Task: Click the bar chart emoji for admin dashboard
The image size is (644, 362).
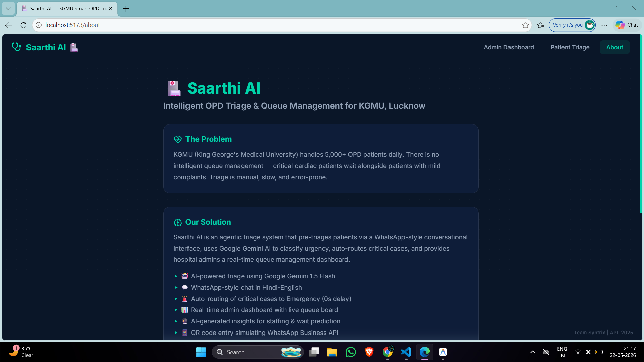Action: click(x=184, y=310)
